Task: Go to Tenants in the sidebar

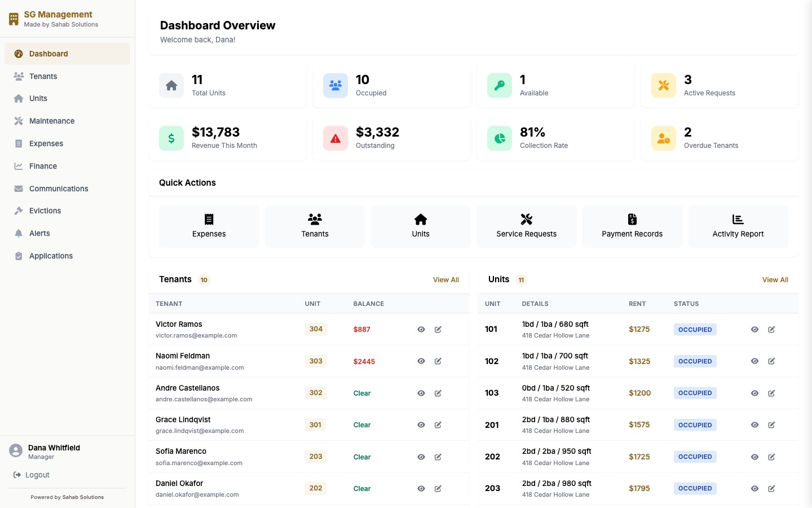Action: click(67, 76)
